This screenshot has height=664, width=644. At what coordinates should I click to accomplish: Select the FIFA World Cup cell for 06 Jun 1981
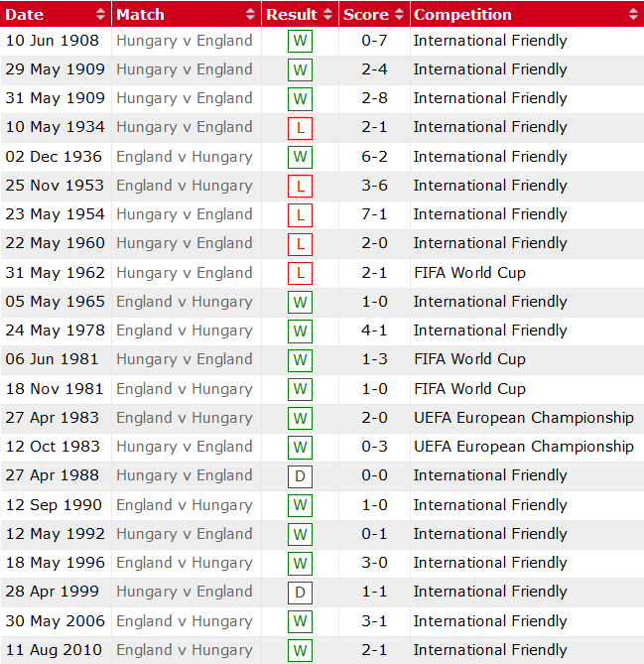469,359
